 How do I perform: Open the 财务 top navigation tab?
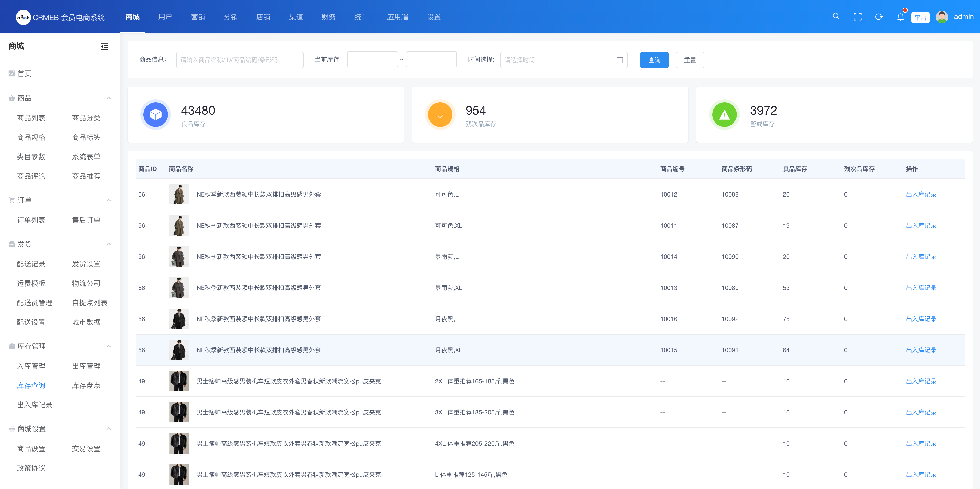point(328,17)
